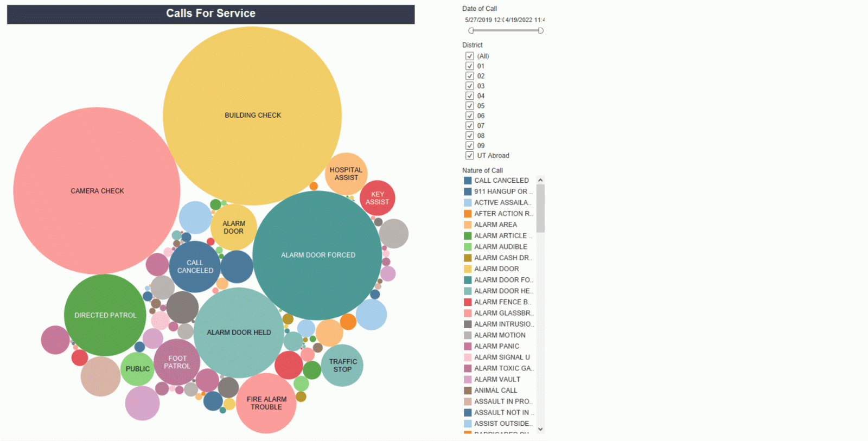Image resolution: width=868 pixels, height=441 pixels.
Task: Uncheck district 02 checkbox
Action: click(x=470, y=76)
